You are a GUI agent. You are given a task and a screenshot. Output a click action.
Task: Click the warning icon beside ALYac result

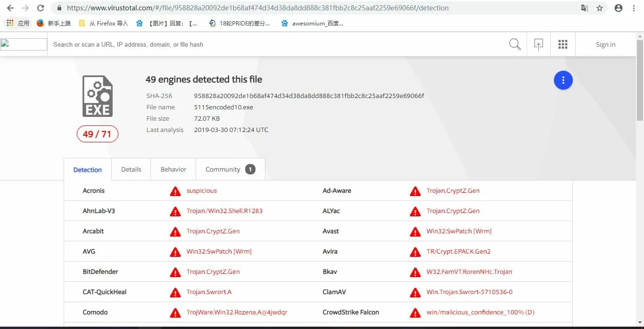click(x=415, y=211)
